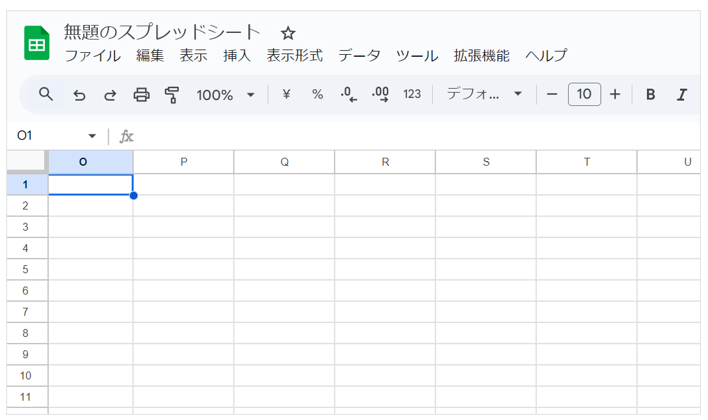This screenshot has height=420, width=708.
Task: Open the ヘルプ menu
Action: pyautogui.click(x=546, y=56)
